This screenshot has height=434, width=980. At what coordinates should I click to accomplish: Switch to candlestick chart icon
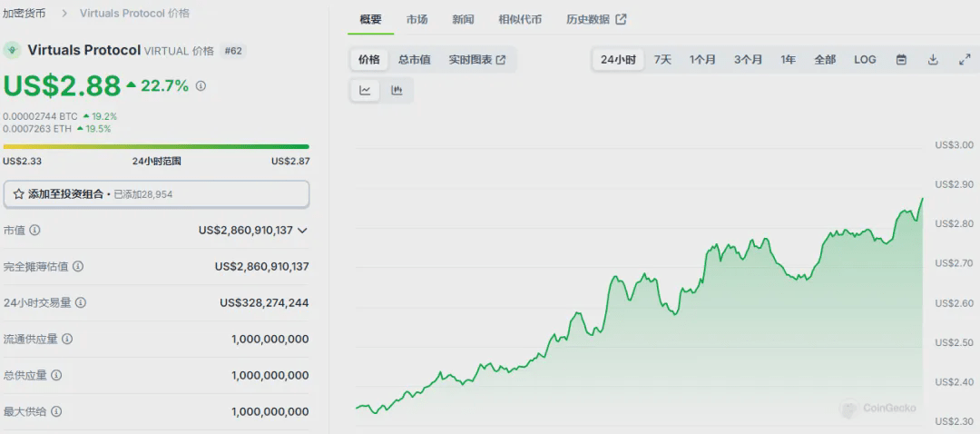click(x=397, y=91)
